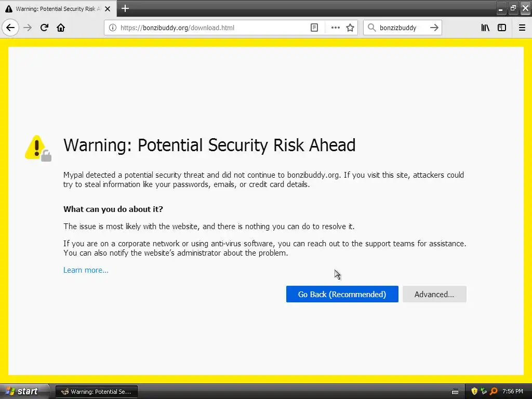Open the hamburger application menu

pyautogui.click(x=522, y=28)
